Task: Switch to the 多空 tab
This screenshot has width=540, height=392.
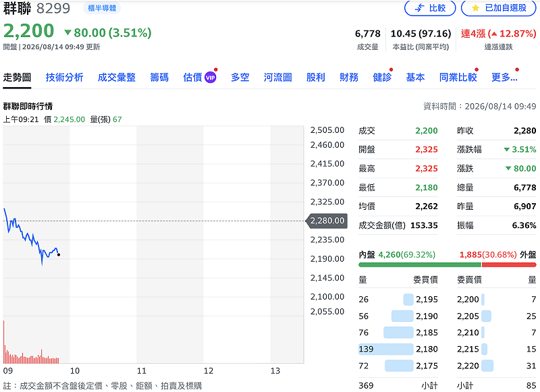Action: click(x=240, y=78)
